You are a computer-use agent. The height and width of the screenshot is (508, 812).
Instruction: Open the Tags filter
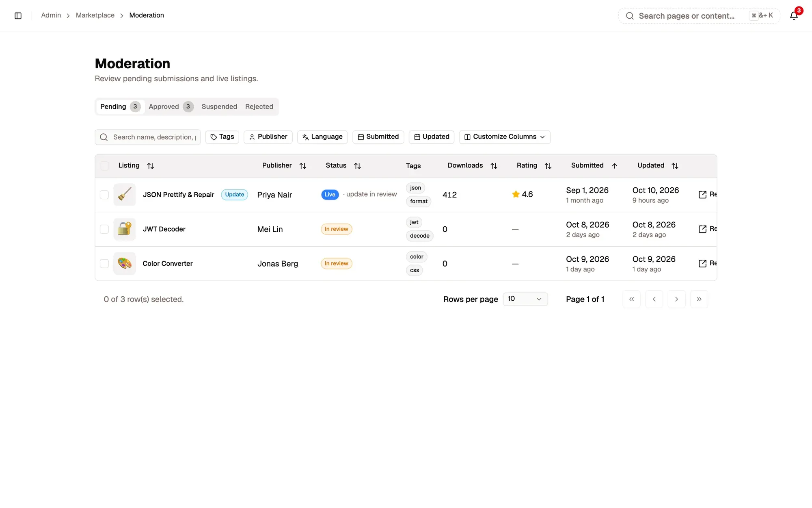(x=222, y=137)
